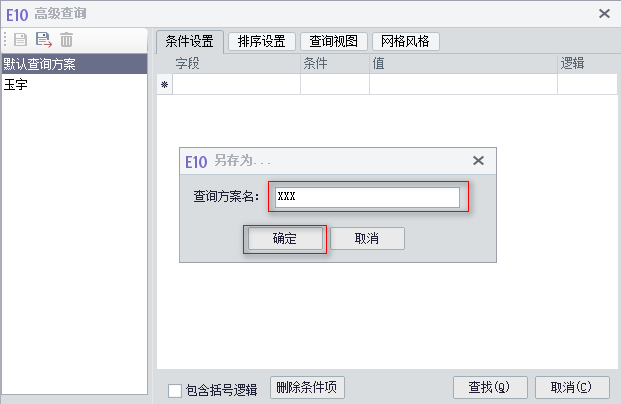Image resolution: width=621 pixels, height=404 pixels.
Task: Click the 删除条件项 button
Action: [x=307, y=388]
